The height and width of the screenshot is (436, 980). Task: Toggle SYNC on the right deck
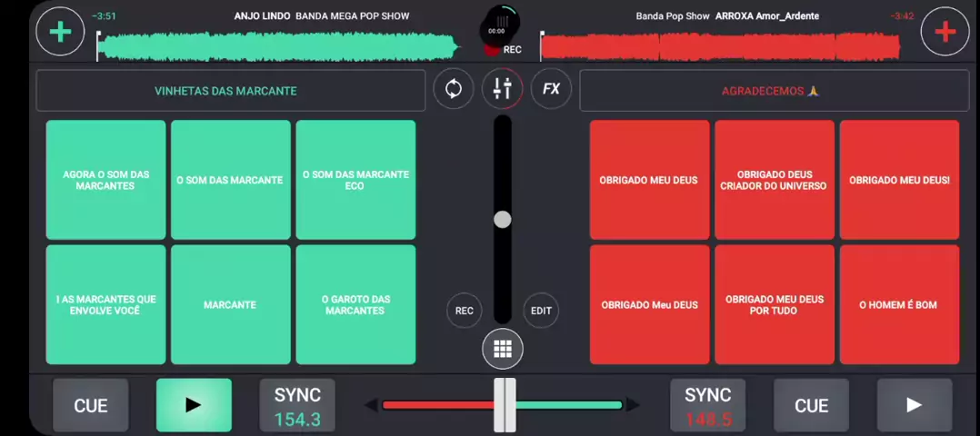point(707,405)
